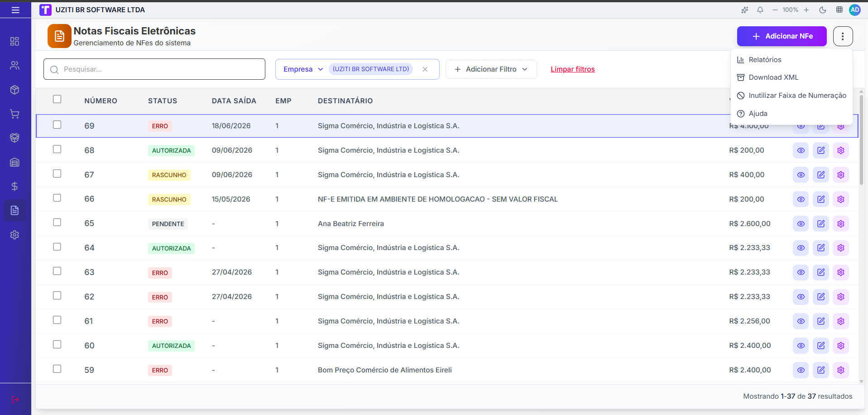The image size is (868, 415).
Task: Open the Empresa filter dropdown
Action: [x=303, y=69]
